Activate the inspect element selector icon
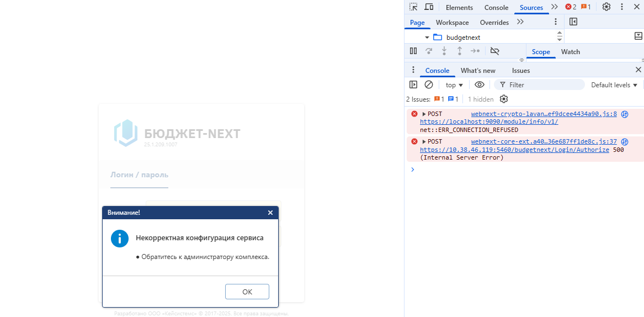This screenshot has height=317, width=644. point(413,7)
